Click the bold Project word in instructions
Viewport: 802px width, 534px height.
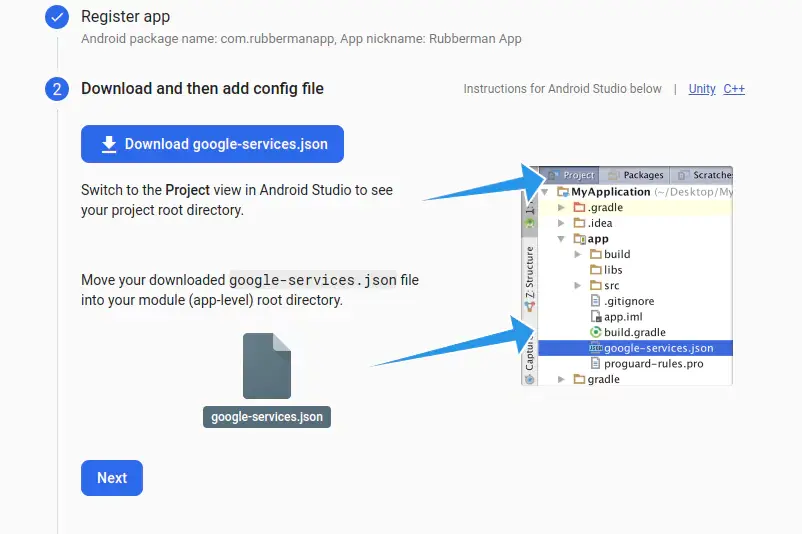tap(187, 190)
